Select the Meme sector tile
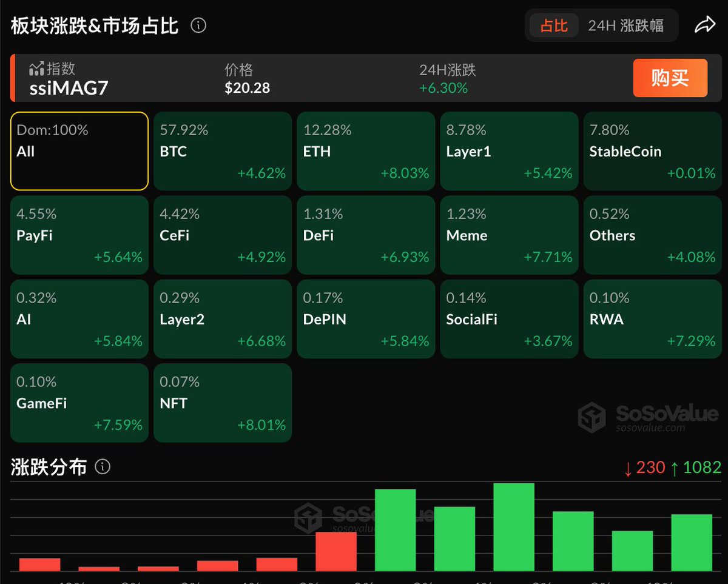The height and width of the screenshot is (584, 728). pos(509,234)
